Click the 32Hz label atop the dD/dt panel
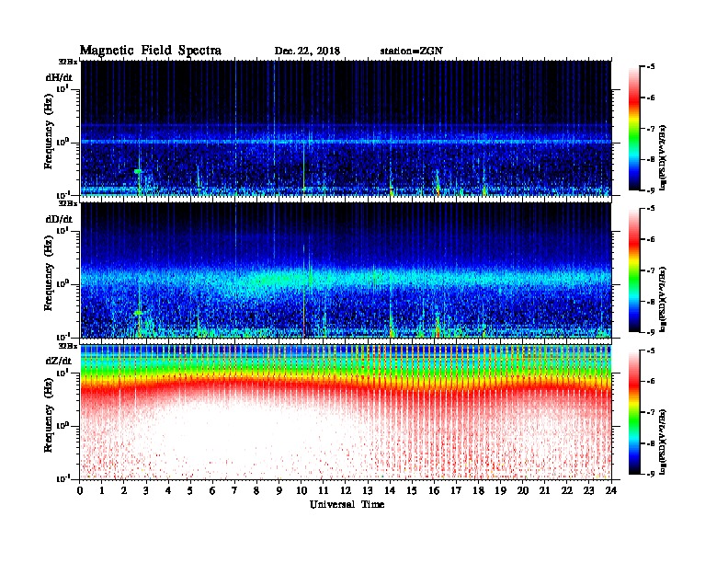The image size is (728, 563). pyautogui.click(x=68, y=203)
